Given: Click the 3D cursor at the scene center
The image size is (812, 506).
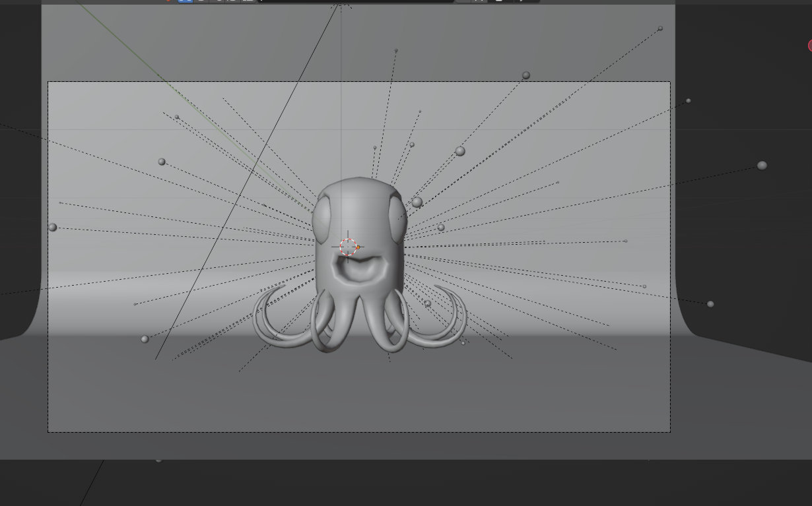Looking at the screenshot, I should click(x=347, y=247).
